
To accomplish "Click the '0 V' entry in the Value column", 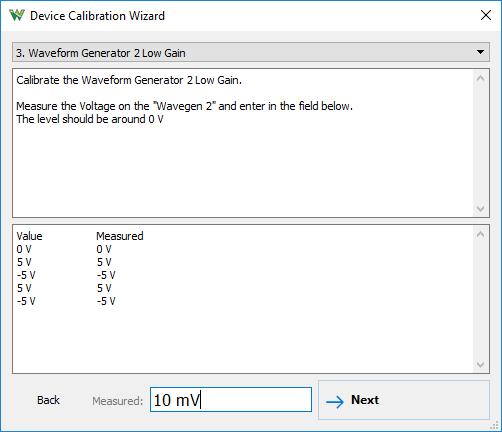I will (x=24, y=249).
